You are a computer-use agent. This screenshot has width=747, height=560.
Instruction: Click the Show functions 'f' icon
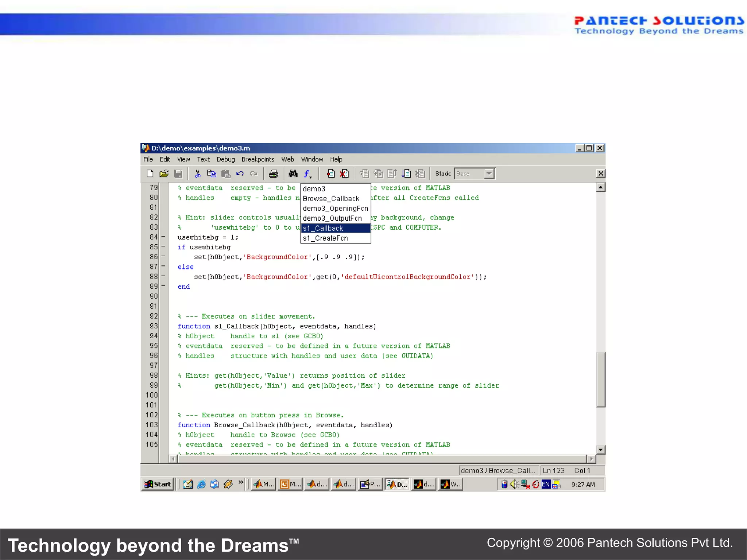click(308, 174)
